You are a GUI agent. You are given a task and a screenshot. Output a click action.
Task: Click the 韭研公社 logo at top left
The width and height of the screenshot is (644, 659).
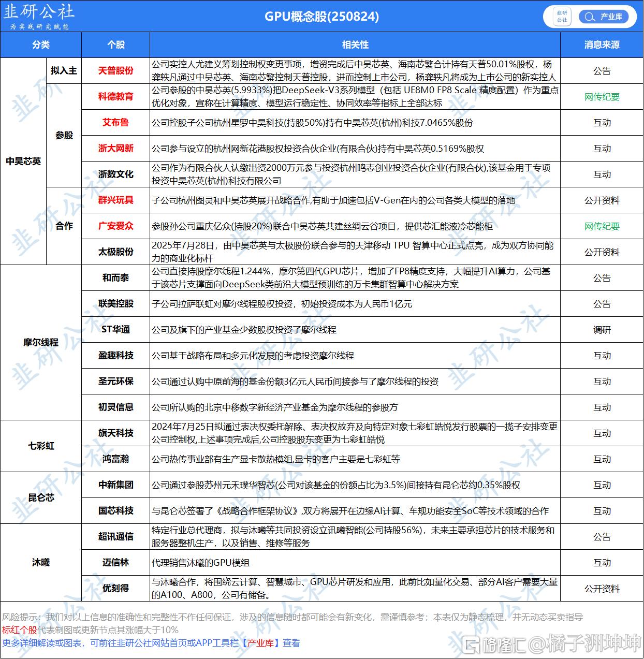point(38,16)
